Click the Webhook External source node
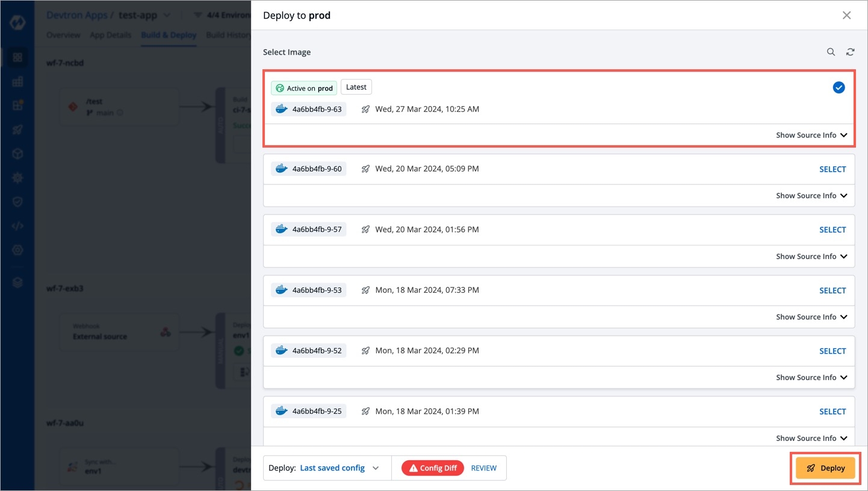Screen dimensions: 868x491 120,331
